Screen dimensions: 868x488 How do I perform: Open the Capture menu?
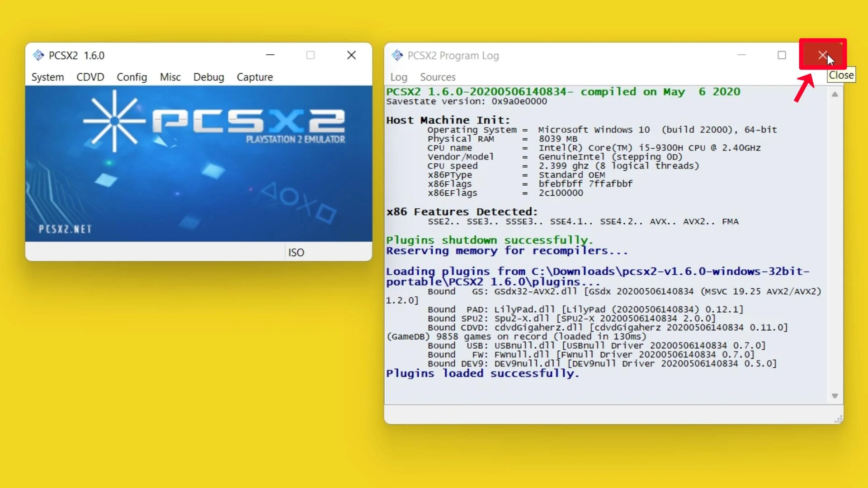pyautogui.click(x=255, y=77)
